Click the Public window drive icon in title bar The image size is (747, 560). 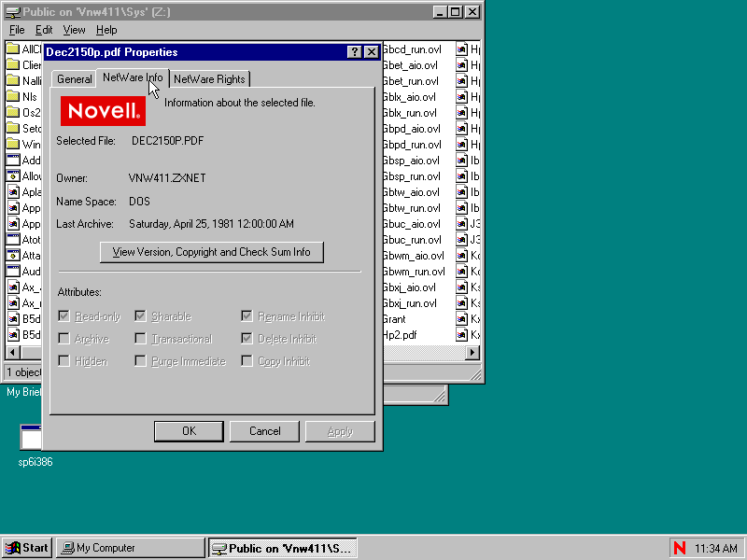[x=13, y=12]
